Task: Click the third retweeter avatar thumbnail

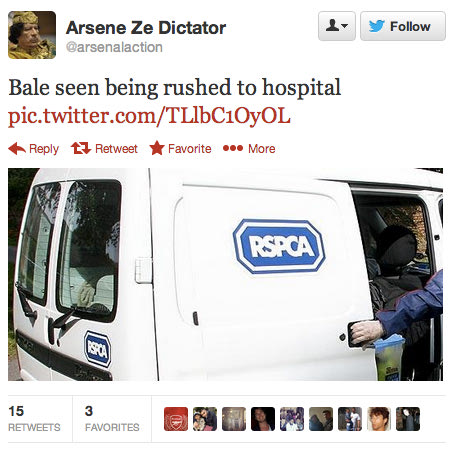Action: [x=234, y=419]
